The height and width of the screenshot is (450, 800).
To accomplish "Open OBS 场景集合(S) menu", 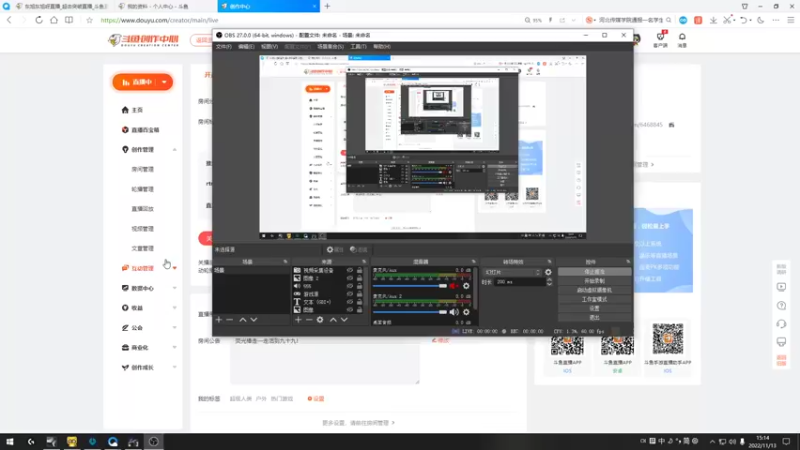I will click(x=331, y=46).
